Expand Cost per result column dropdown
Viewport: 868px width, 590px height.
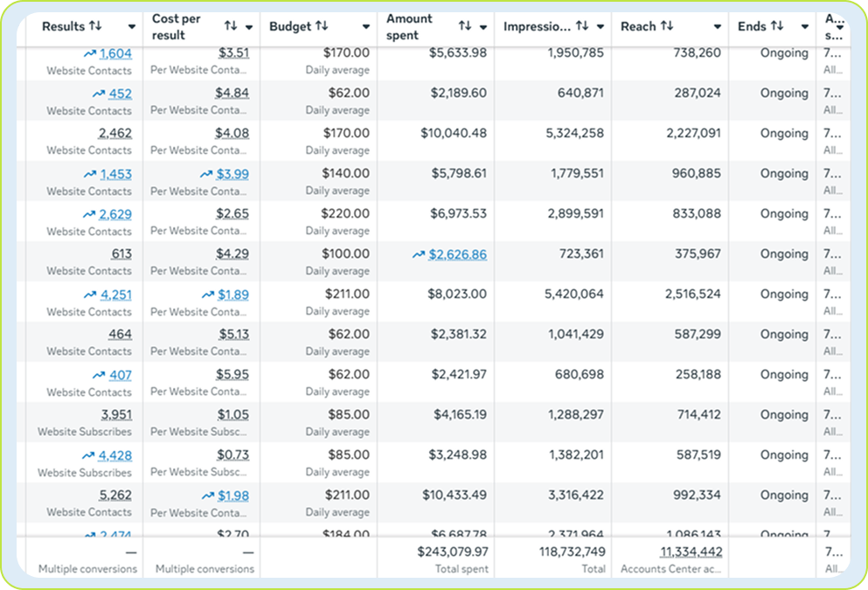[x=249, y=27]
